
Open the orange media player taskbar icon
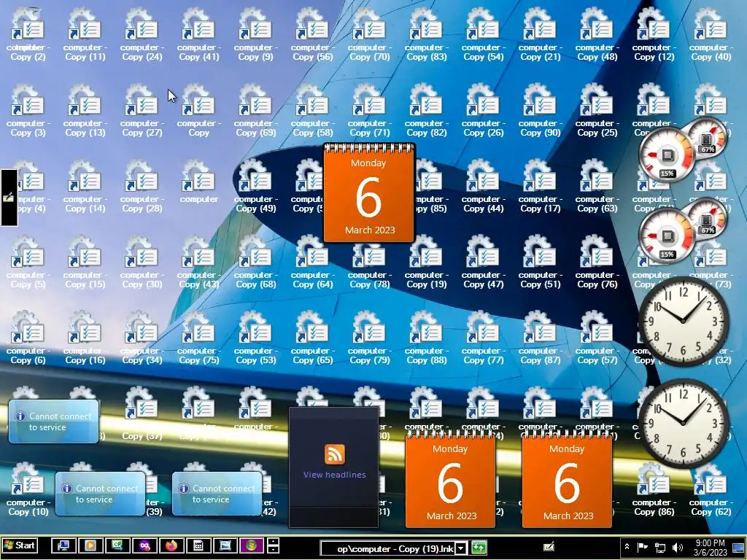[x=90, y=545]
